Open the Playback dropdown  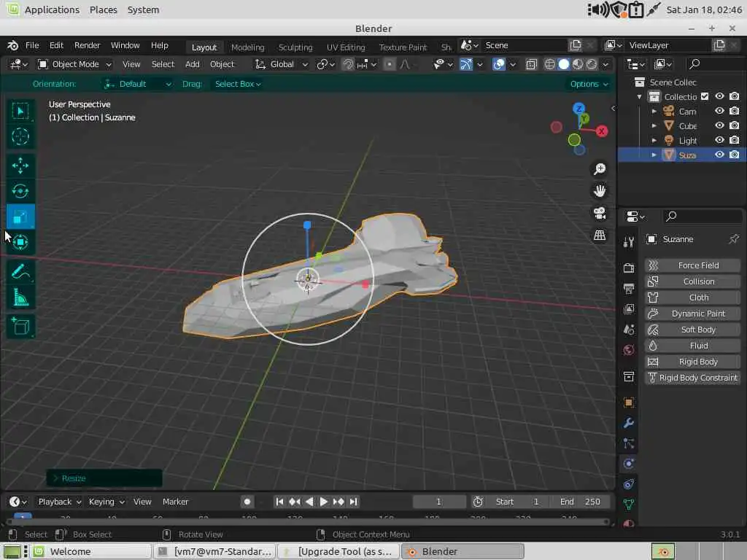[x=60, y=502]
